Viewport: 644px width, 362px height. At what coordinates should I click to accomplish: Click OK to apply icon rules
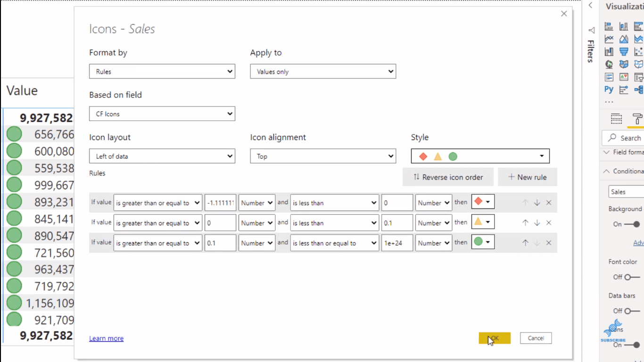pyautogui.click(x=495, y=338)
